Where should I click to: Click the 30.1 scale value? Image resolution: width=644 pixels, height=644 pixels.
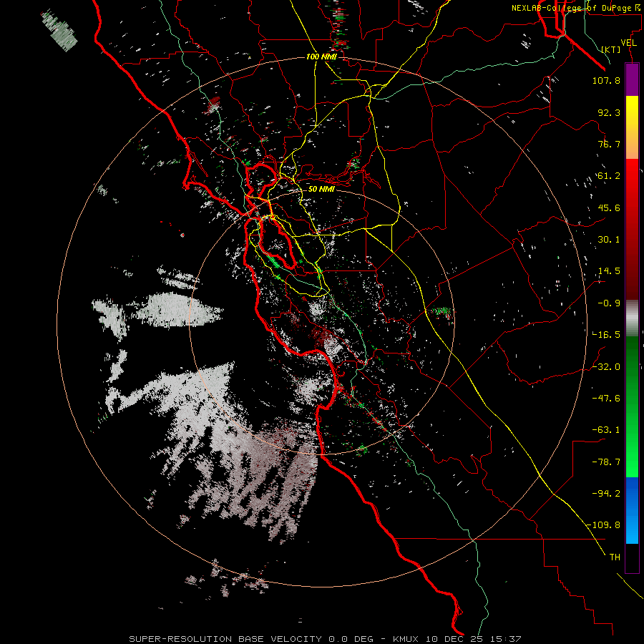point(609,240)
